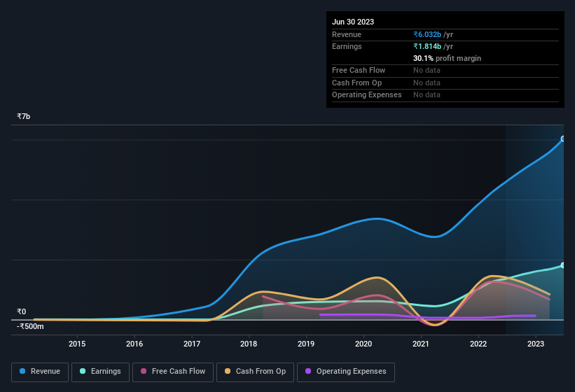
Task: Click the Revenue row label in tooltip
Action: 347,34
